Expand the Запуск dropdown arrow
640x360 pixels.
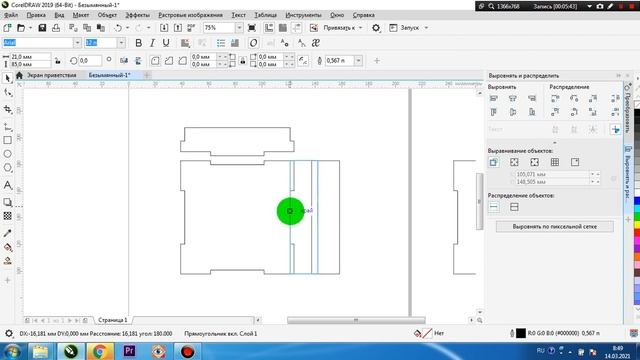427,28
